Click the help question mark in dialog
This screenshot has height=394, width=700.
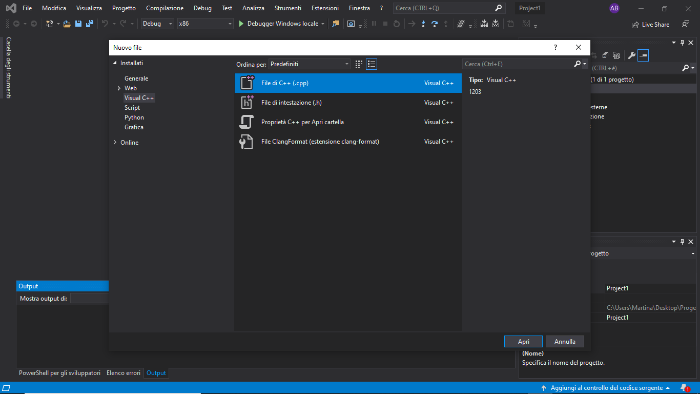pos(555,47)
